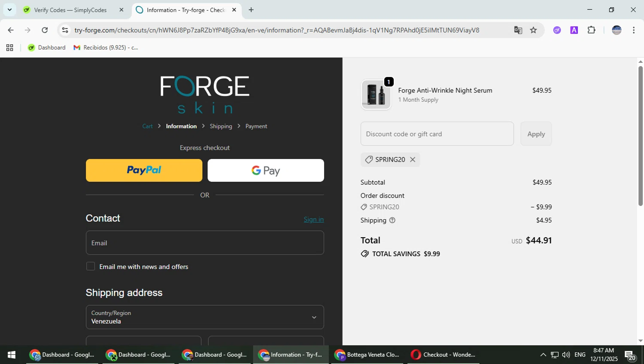Click the $44.91 total amount
Viewport: 644px width, 364px height.
[539, 240]
